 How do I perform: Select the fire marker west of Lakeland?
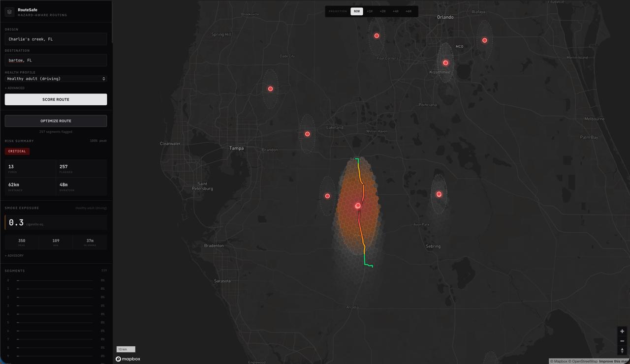click(x=307, y=134)
